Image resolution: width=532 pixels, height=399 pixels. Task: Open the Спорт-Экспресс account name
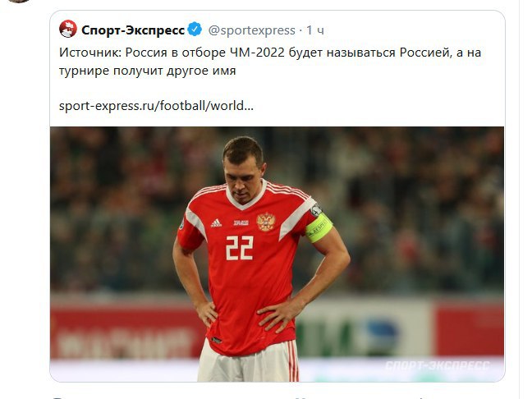pos(133,30)
